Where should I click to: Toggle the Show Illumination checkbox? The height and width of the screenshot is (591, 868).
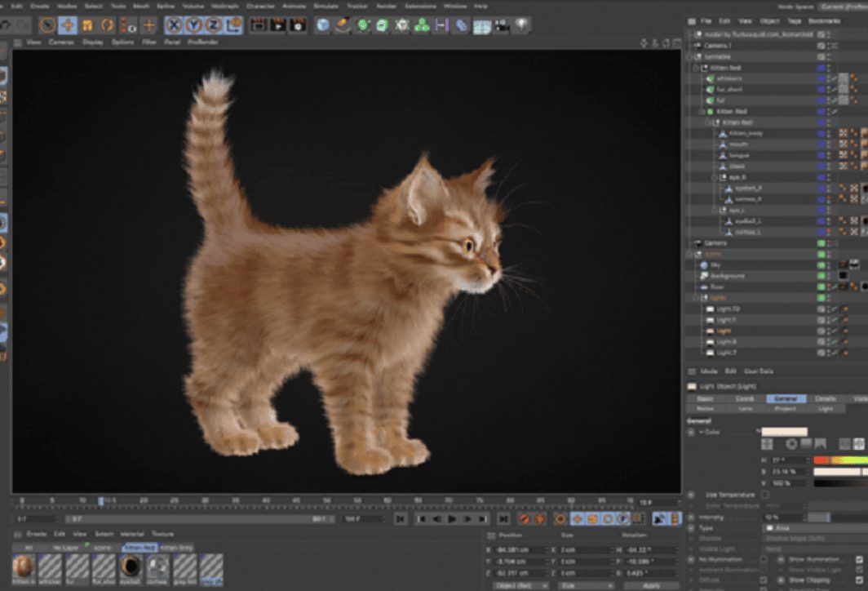coord(859,559)
